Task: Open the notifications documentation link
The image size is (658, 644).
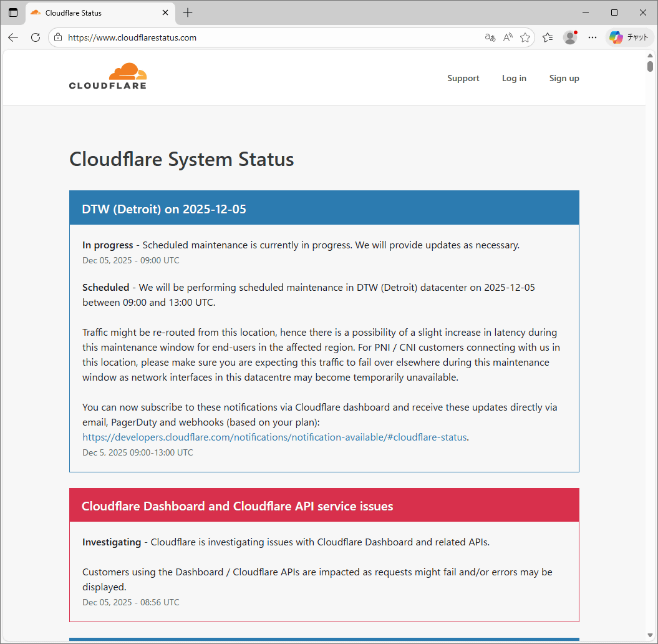Action: point(274,437)
